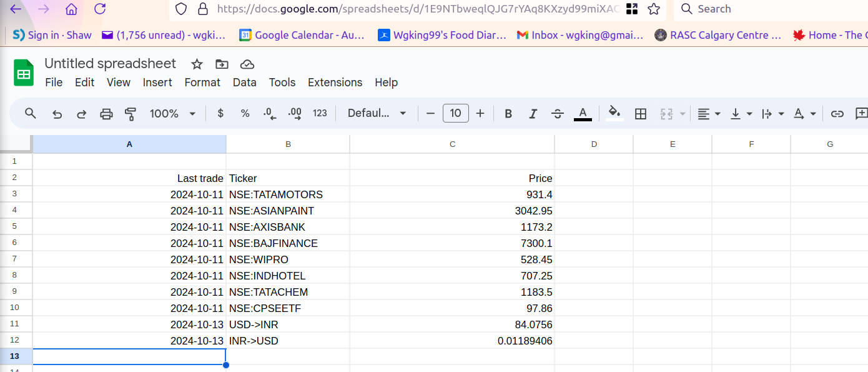Click the browser Search box
Viewport: 868px width, 372px height.
click(x=771, y=9)
